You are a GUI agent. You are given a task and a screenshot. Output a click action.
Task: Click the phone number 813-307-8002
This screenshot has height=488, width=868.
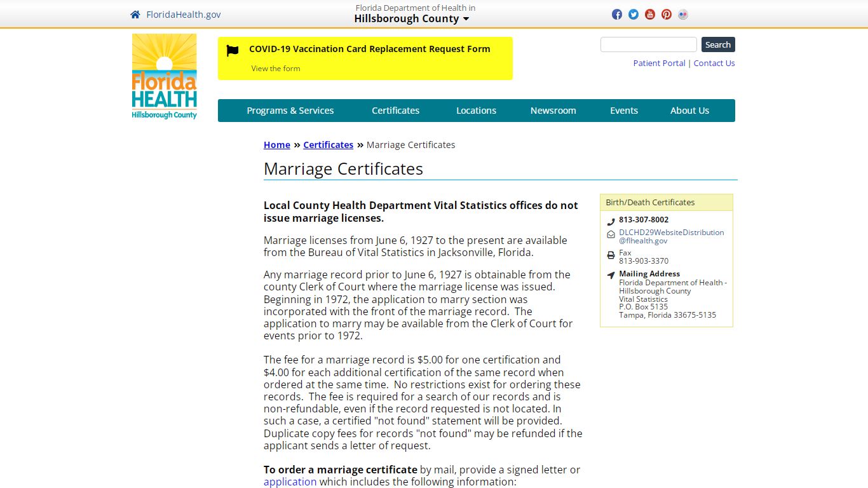[x=644, y=220]
